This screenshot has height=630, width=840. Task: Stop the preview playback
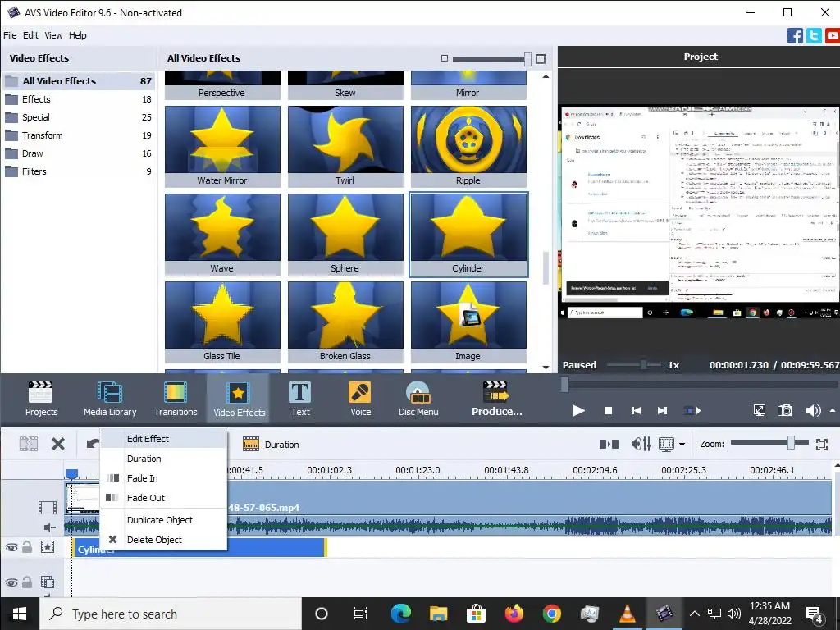tap(608, 410)
